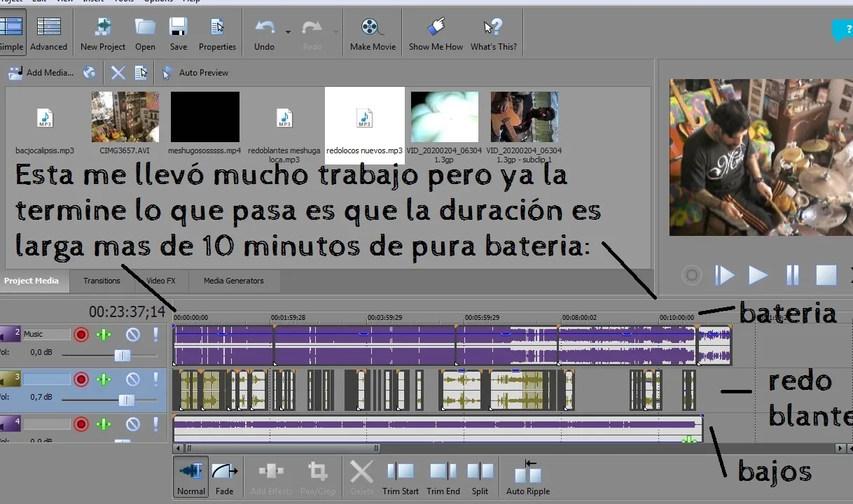Remove selected media with the X icon

pos(118,72)
